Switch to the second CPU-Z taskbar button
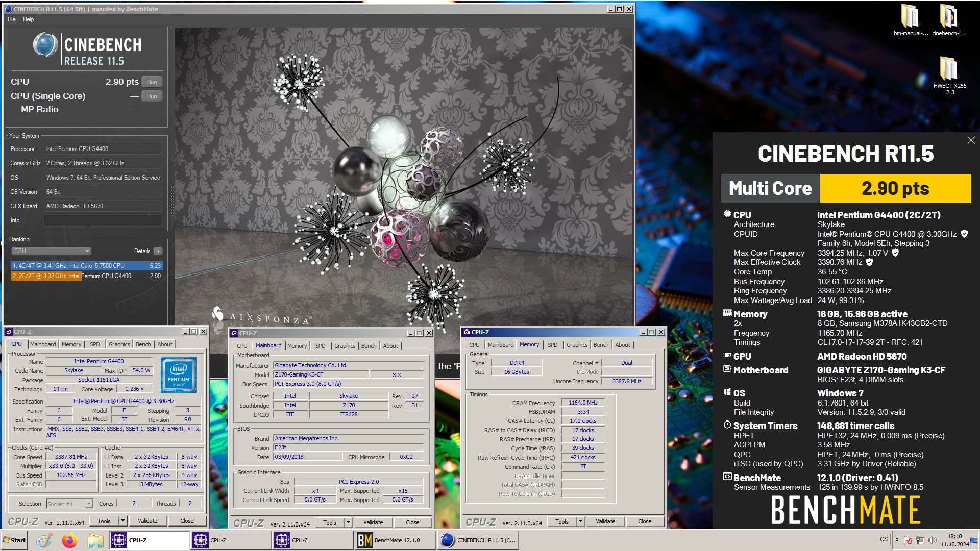 point(231,540)
